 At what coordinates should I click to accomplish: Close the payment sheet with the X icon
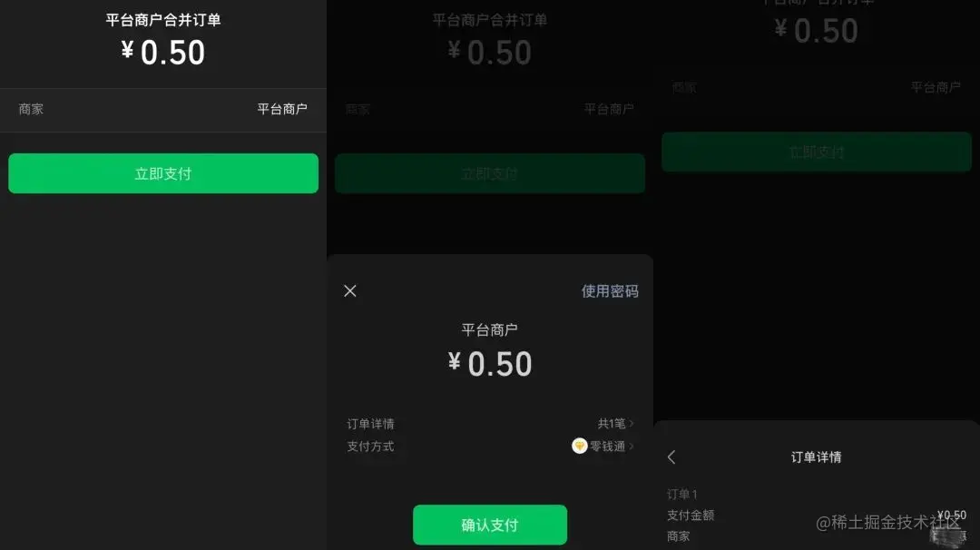tap(350, 290)
